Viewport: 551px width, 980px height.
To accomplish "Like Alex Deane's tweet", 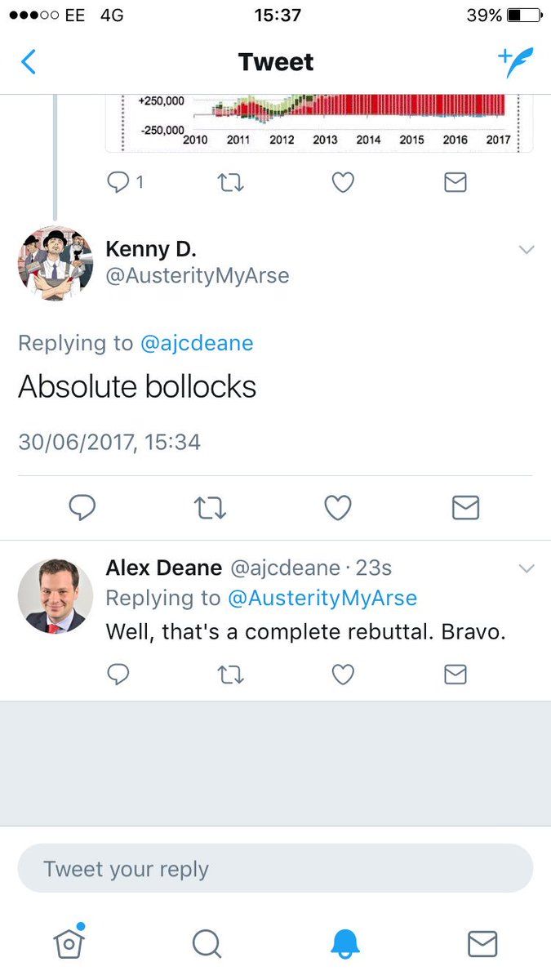I will (343, 674).
